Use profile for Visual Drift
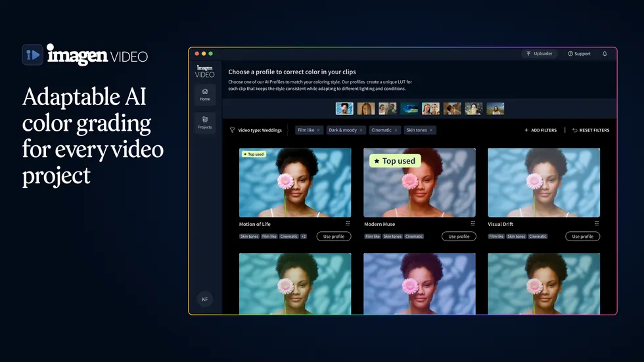The height and width of the screenshot is (362, 644). [582, 237]
